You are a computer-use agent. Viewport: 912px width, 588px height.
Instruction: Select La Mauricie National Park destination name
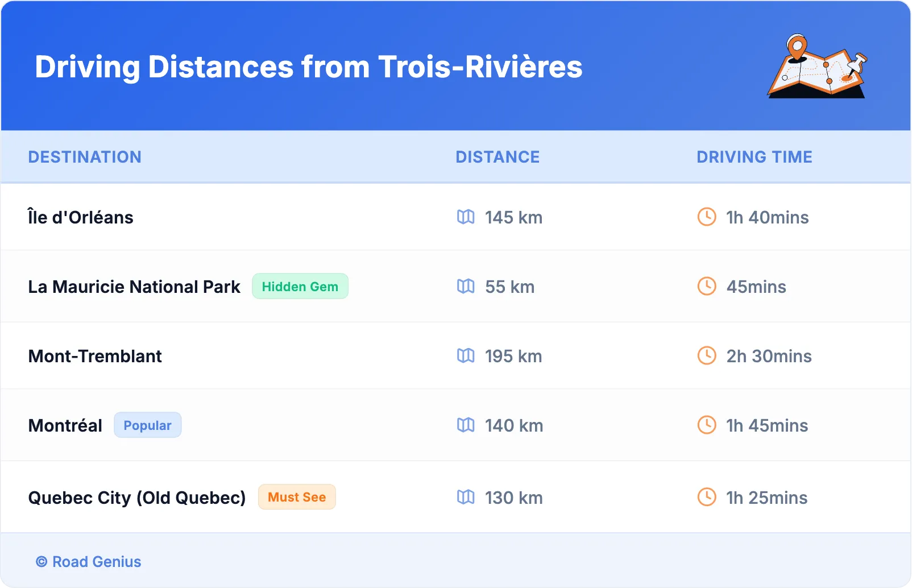(x=134, y=287)
